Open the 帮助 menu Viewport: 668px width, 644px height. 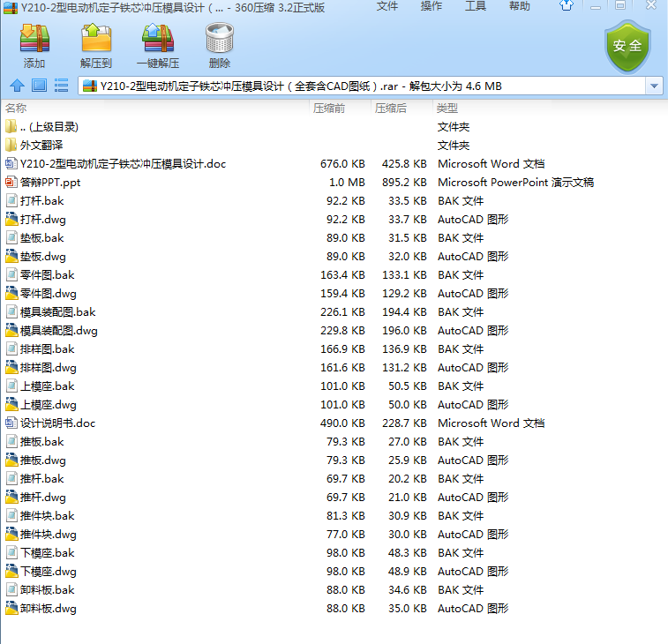[x=520, y=6]
